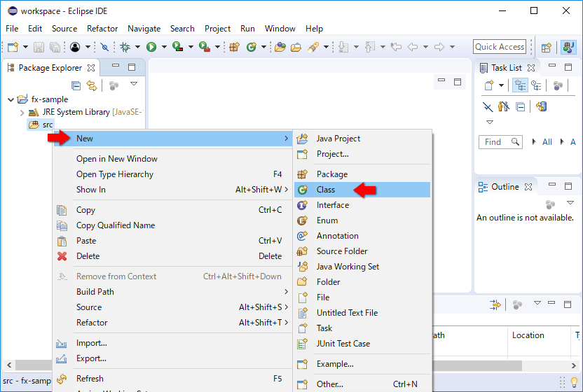This screenshot has height=392, width=583.
Task: Select New in the context menu
Action: 173,139
